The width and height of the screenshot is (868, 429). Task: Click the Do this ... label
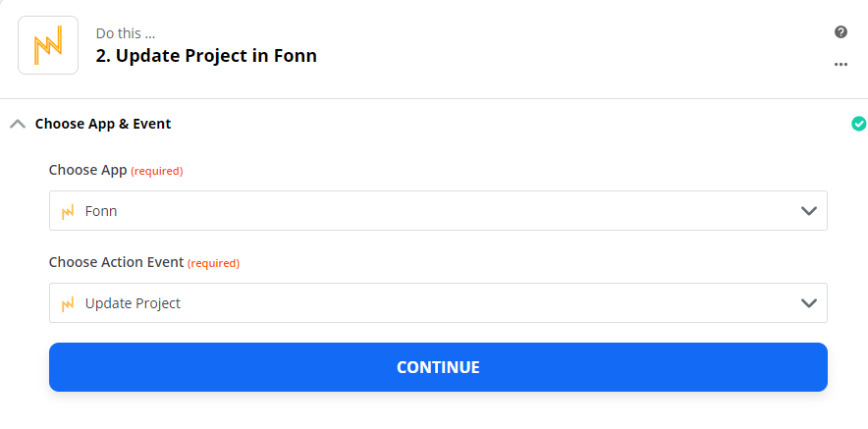[126, 33]
